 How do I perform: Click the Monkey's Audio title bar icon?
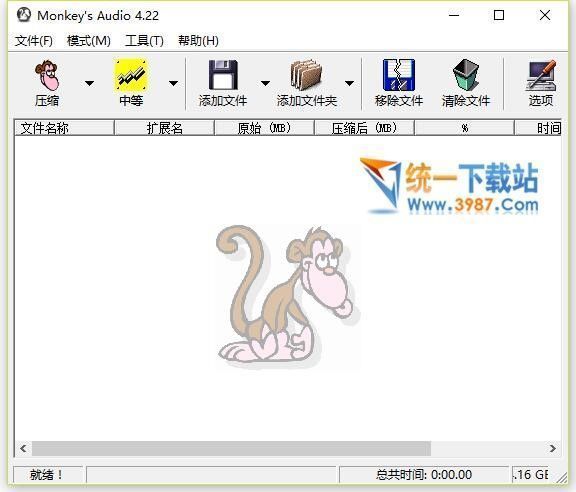24,15
